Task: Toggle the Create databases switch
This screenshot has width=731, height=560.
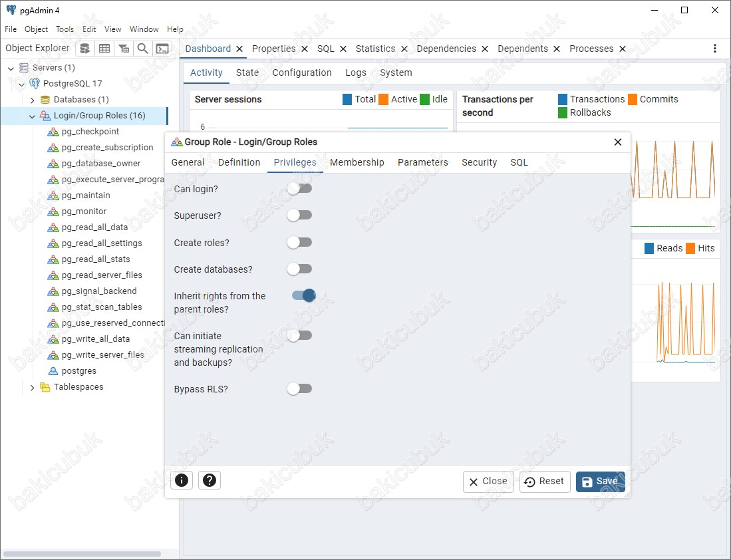Action: pos(299,269)
